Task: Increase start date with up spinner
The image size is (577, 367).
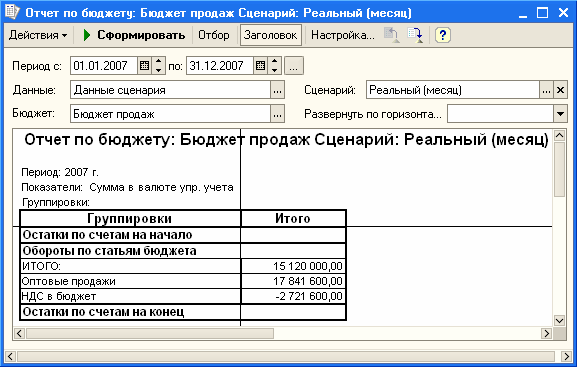Action: [159, 61]
